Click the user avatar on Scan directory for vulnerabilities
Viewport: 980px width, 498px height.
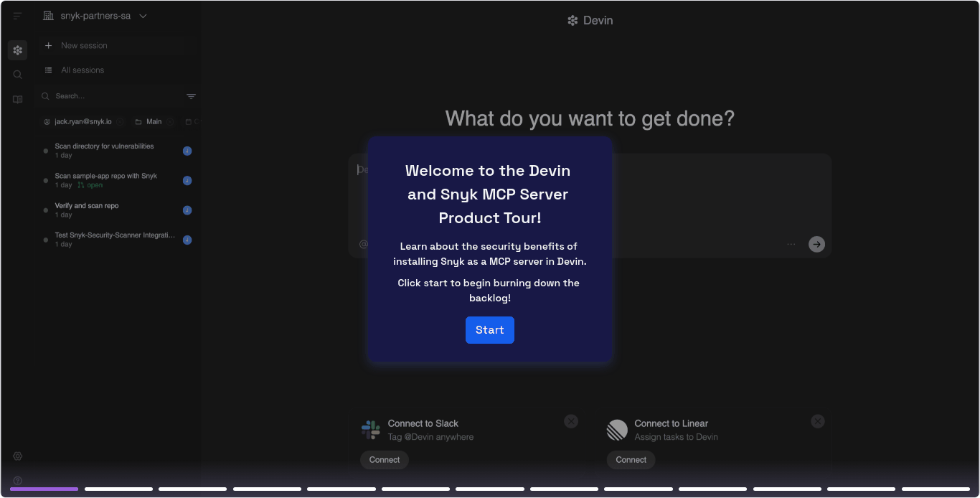coord(187,151)
